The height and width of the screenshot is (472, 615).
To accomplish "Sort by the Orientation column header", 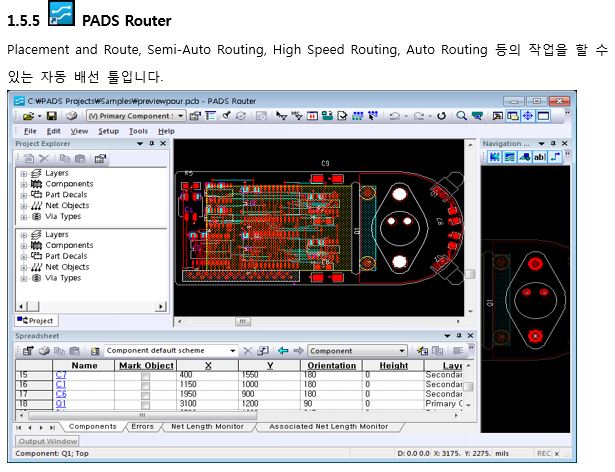I will (331, 366).
